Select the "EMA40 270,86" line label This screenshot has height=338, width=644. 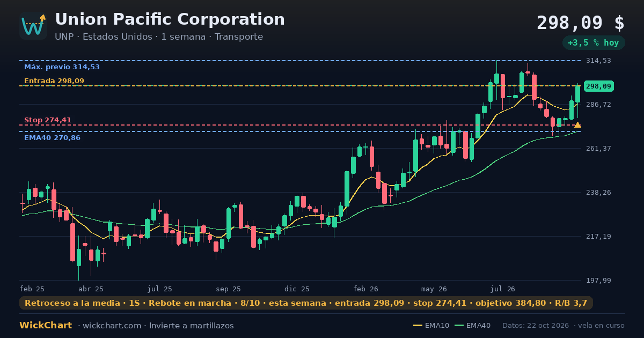click(x=52, y=138)
